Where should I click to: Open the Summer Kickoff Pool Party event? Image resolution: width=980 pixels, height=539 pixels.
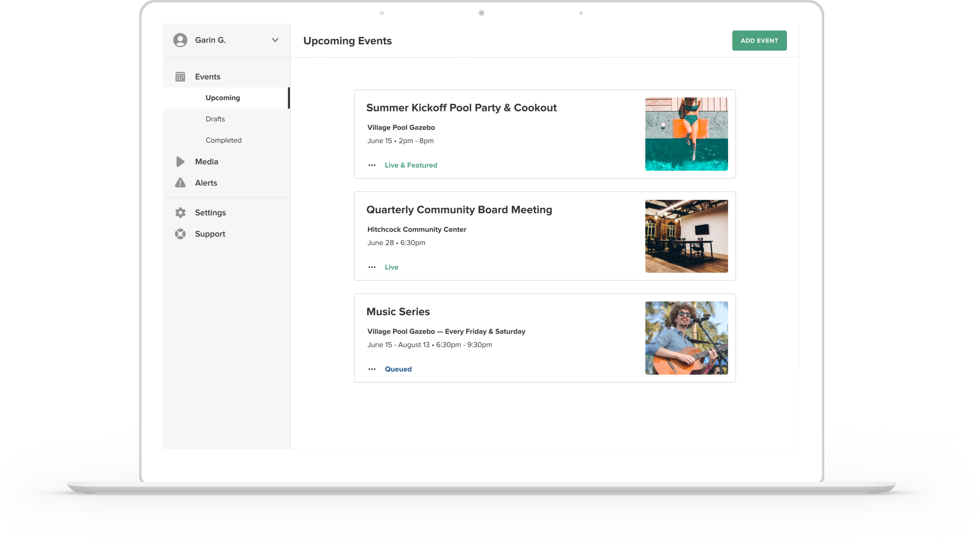click(461, 108)
